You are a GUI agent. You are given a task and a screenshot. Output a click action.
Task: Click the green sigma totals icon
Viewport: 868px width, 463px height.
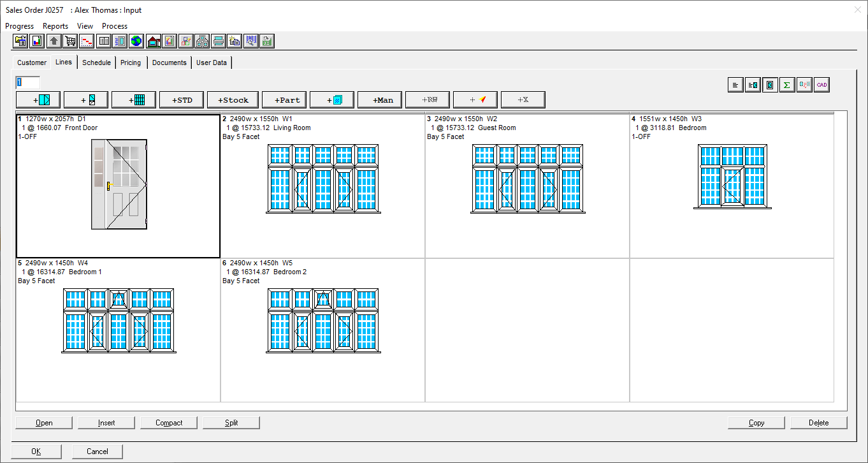[x=787, y=85]
